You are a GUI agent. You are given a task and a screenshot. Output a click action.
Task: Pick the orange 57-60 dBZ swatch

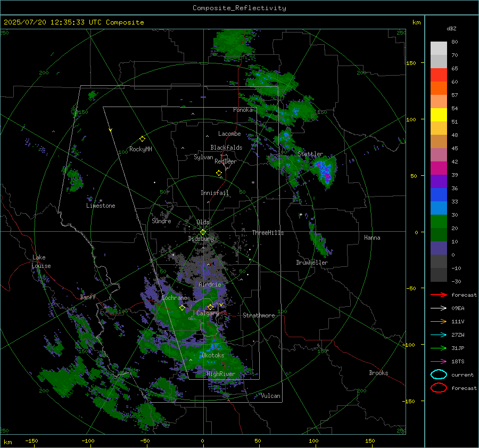439,88
